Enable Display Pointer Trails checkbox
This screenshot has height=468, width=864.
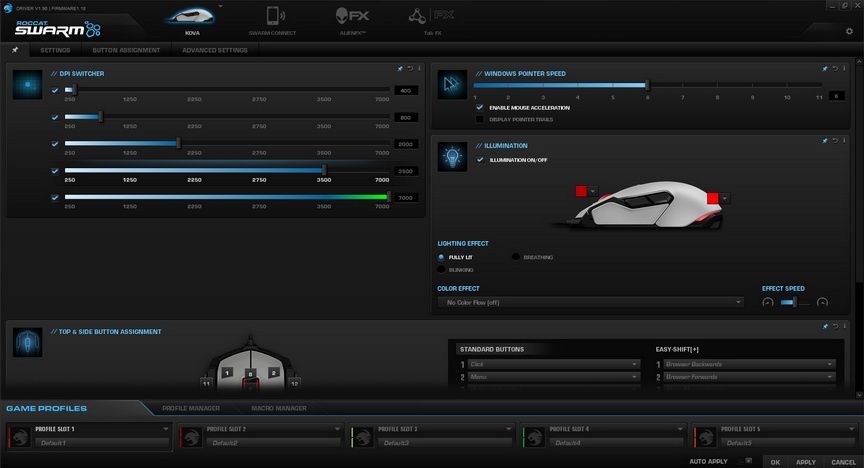[479, 119]
